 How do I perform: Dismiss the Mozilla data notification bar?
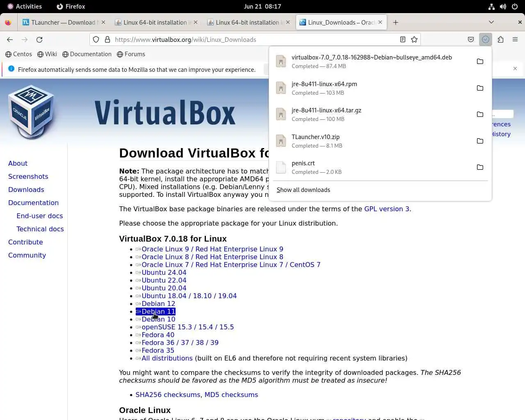pos(515,68)
